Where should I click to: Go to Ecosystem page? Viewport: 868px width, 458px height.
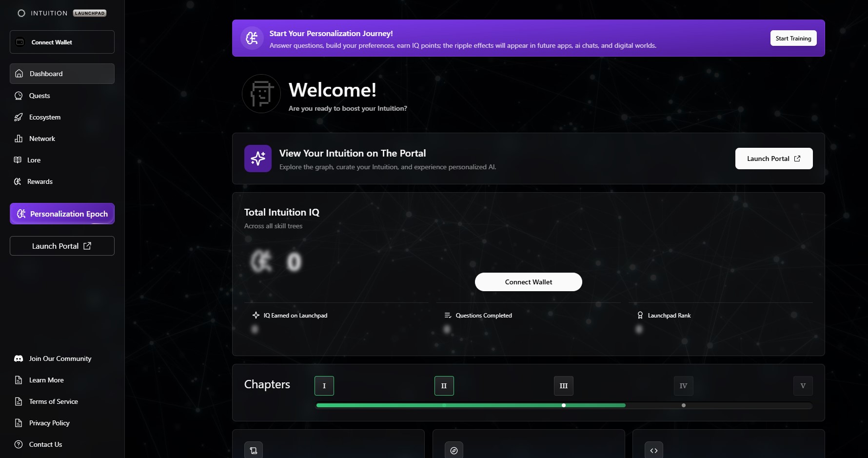pyautogui.click(x=45, y=117)
